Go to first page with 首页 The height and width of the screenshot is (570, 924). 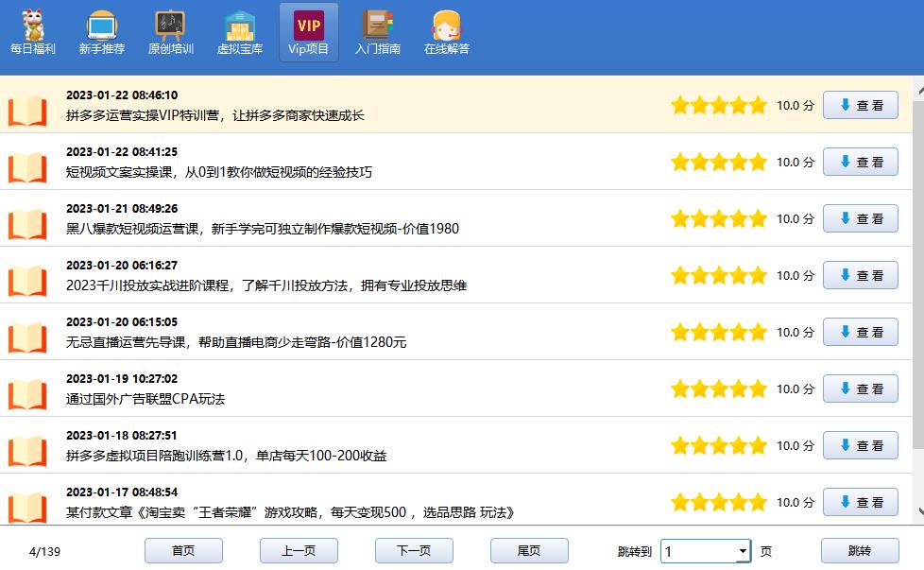[x=183, y=550]
